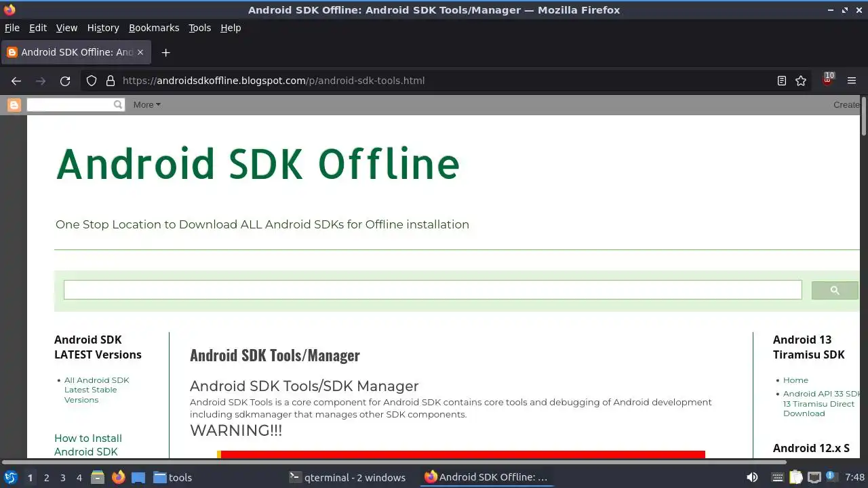Open View menu
Viewport: 868px width, 488px height.
[x=66, y=28]
